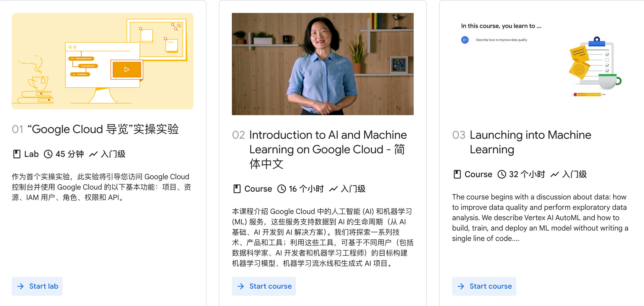This screenshot has width=644, height=306.
Task: Click the level trend icon in Lab card
Action: [x=93, y=154]
